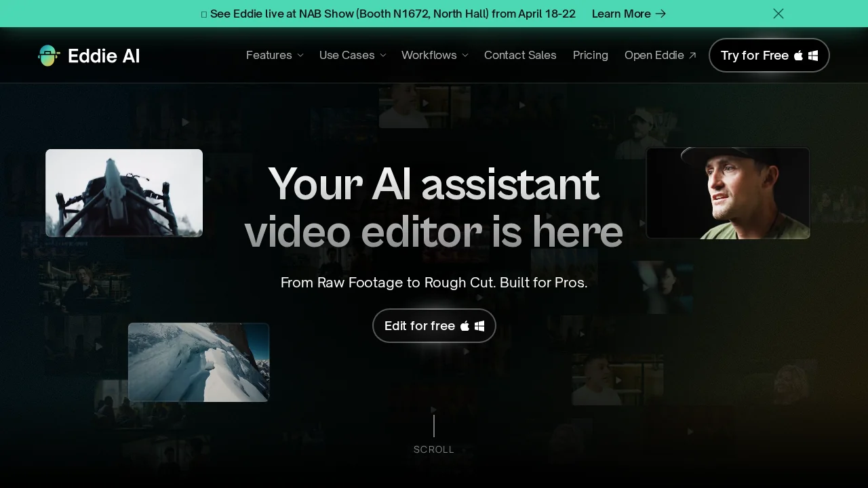Select the backpack gear video thumbnail
The image size is (868, 488).
coord(124,193)
